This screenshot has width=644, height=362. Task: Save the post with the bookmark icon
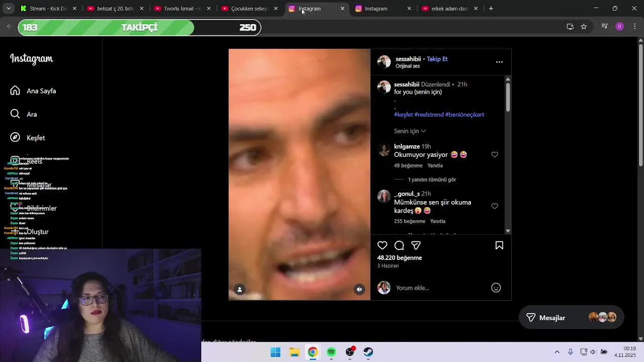(x=499, y=245)
